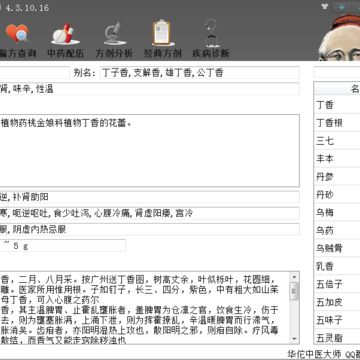This screenshot has height=360, width=360.
Task: Select 五灵脂 in the herb list
Action: point(337,338)
